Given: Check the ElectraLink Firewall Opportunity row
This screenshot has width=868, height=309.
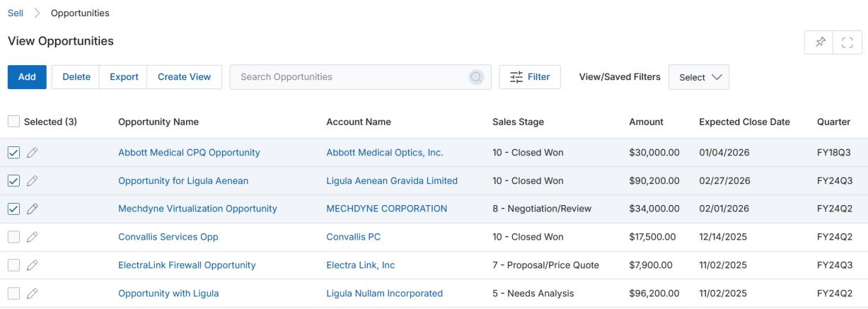Looking at the screenshot, I should coord(13,265).
